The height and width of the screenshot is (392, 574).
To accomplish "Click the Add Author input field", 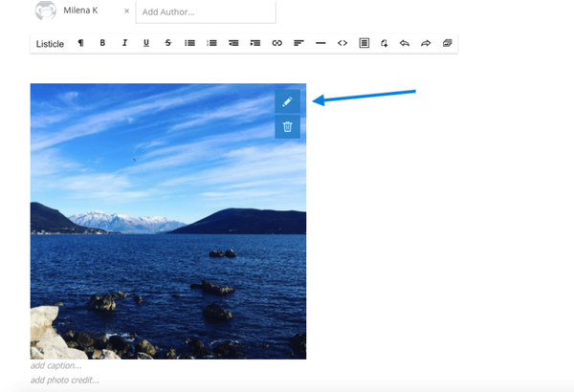I will [205, 11].
